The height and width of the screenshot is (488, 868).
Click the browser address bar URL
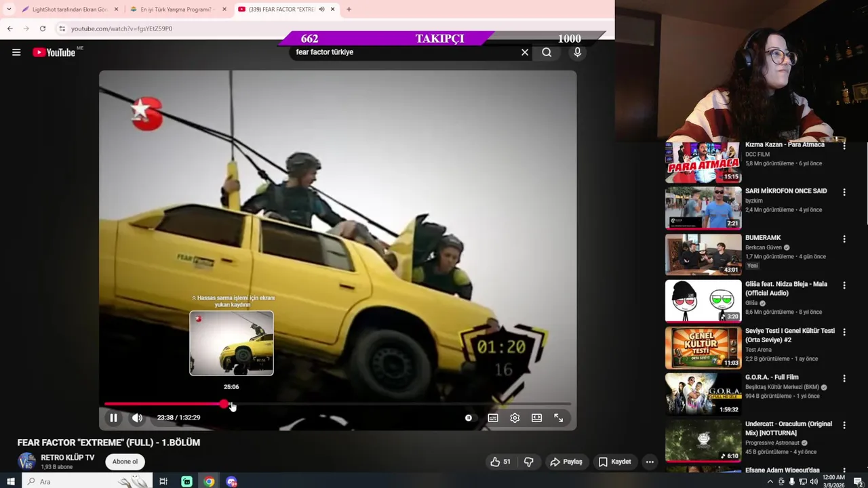121,28
